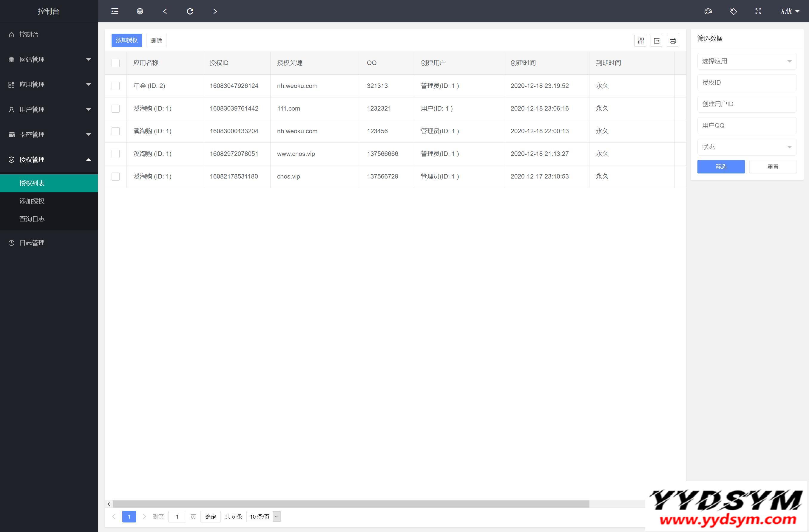Click the 筛选 filter button
The width and height of the screenshot is (809, 532).
pyautogui.click(x=721, y=167)
